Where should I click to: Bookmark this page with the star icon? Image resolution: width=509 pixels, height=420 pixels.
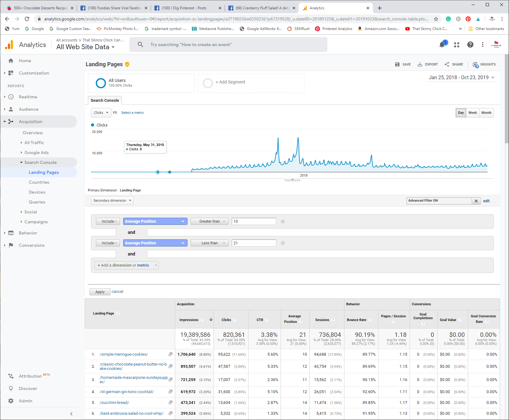[436, 19]
